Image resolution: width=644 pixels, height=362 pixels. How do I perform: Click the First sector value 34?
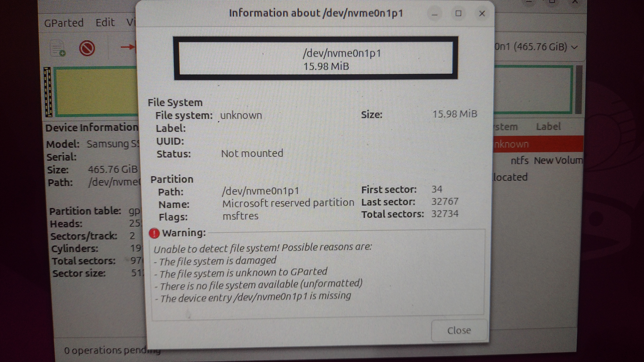(x=437, y=189)
